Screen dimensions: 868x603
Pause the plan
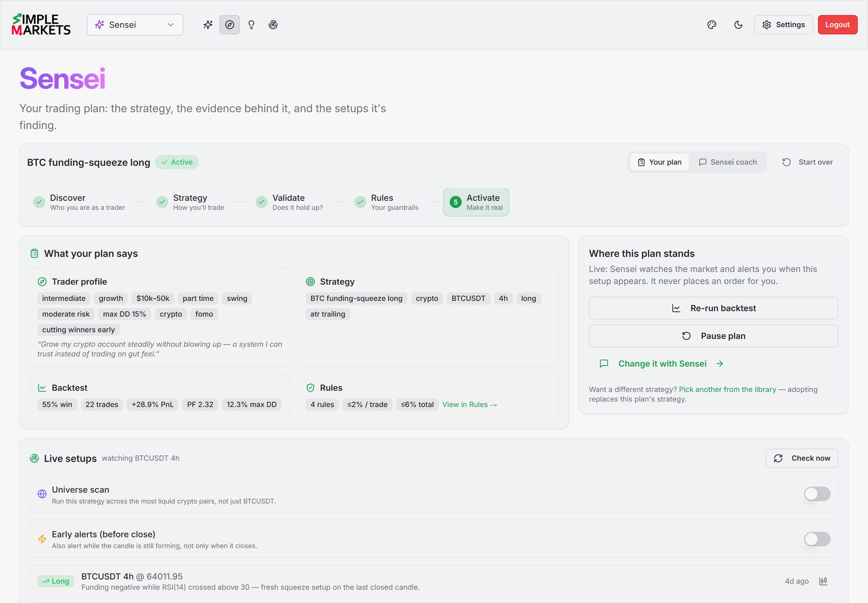714,336
